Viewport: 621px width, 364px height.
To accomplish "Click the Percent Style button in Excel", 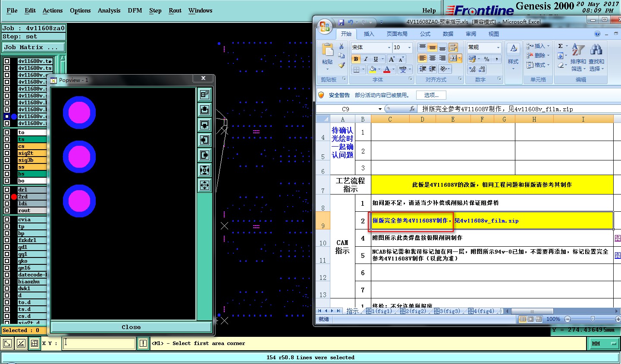I will [x=486, y=59].
